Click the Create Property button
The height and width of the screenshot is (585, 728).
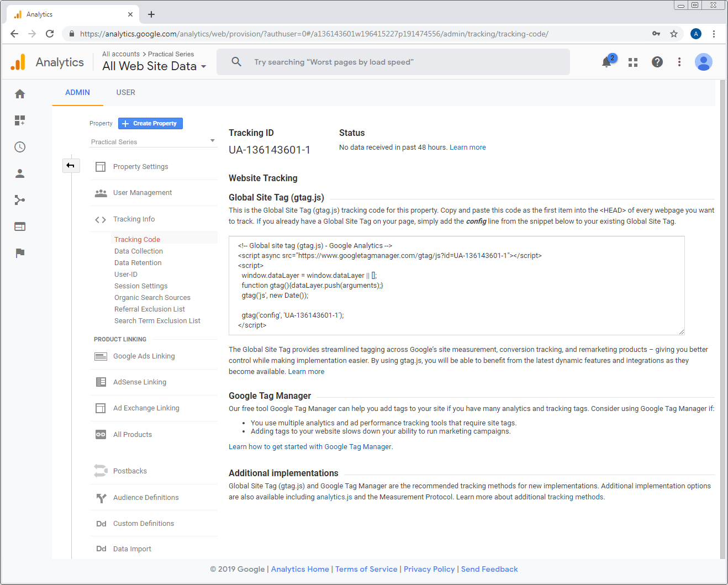coord(150,123)
